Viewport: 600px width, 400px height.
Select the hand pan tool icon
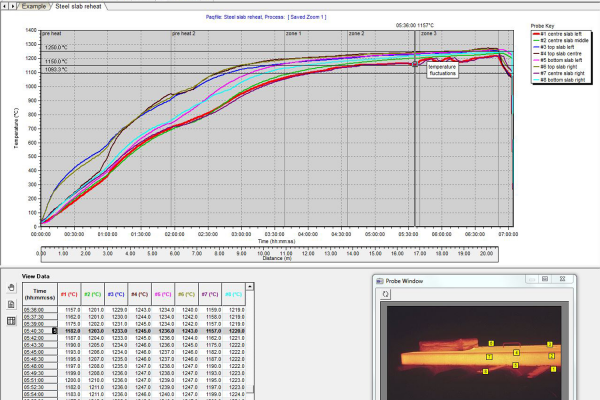click(x=10, y=288)
